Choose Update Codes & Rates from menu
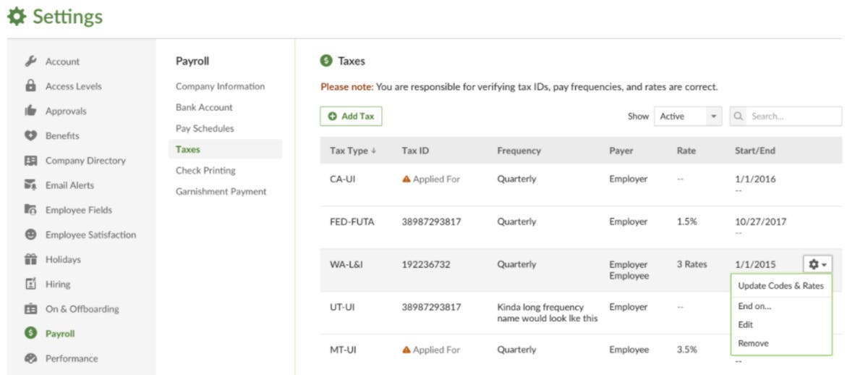 780,286
